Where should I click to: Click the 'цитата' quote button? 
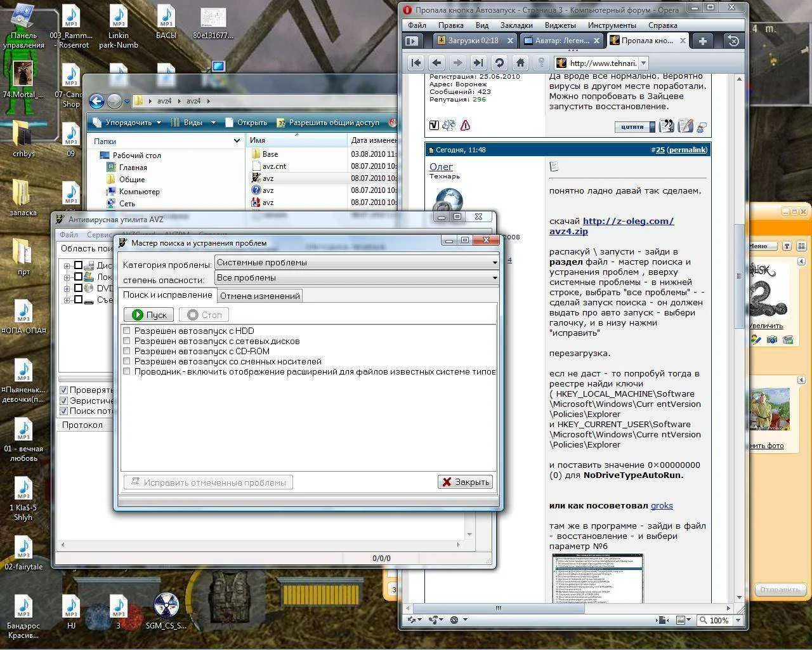coord(634,126)
